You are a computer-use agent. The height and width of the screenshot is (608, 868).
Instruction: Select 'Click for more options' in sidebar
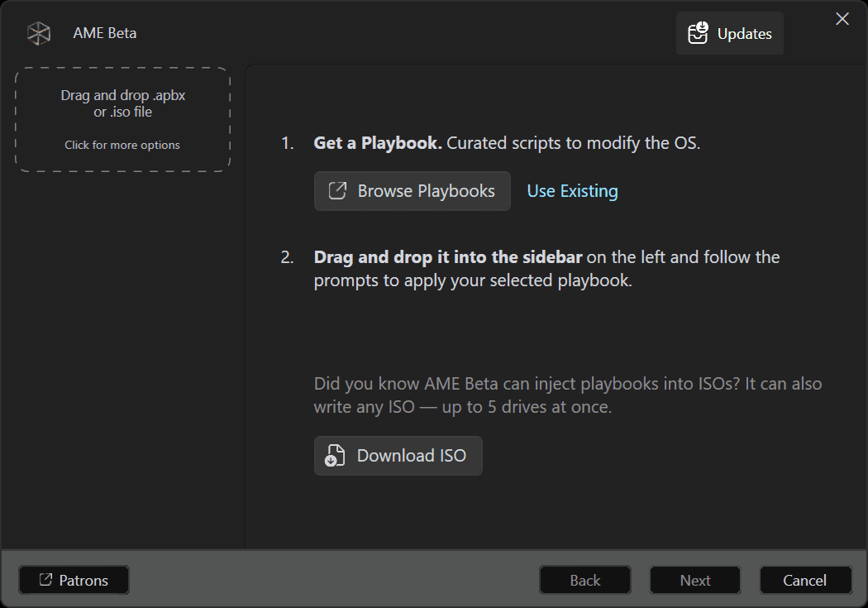(x=122, y=145)
